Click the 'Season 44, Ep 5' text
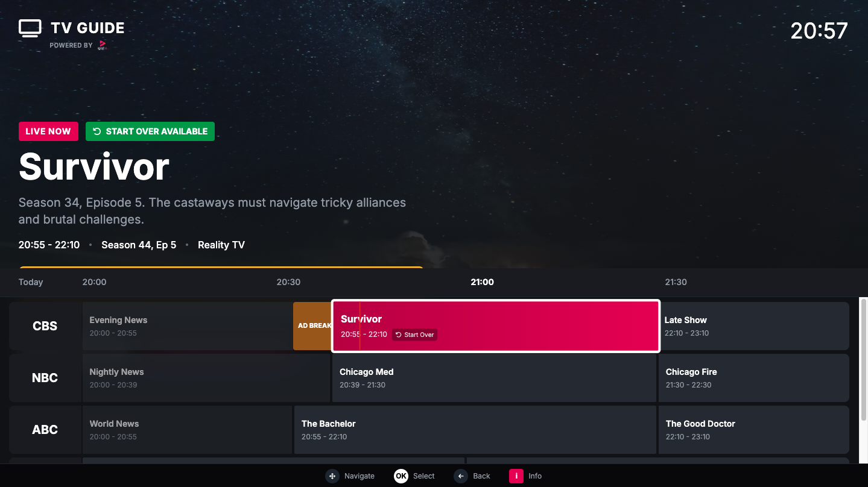Image resolution: width=868 pixels, height=487 pixels. coord(139,245)
